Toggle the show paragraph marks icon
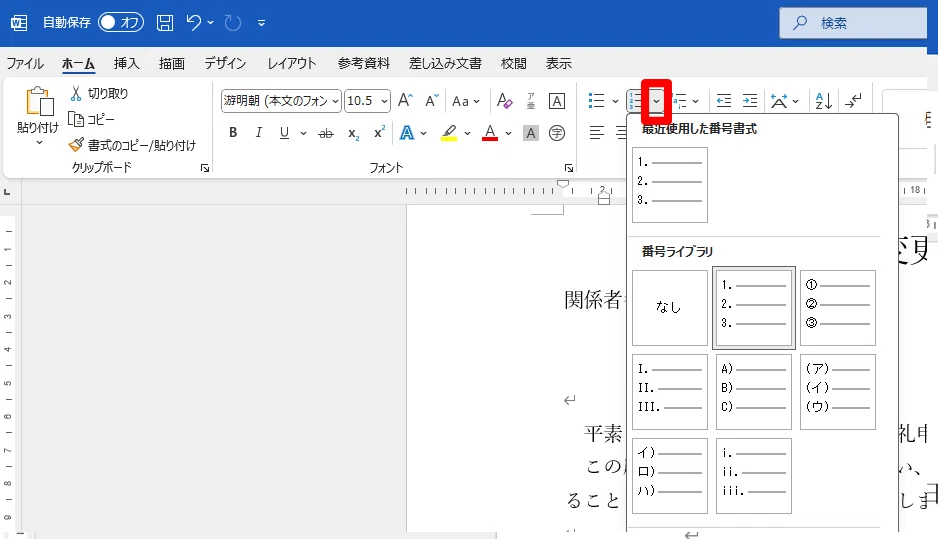Image resolution: width=938 pixels, height=539 pixels. [854, 101]
